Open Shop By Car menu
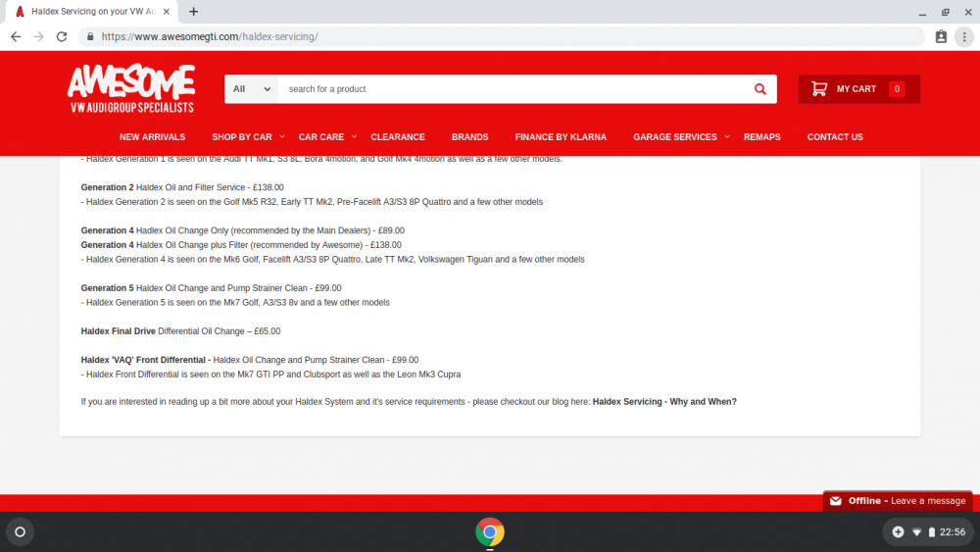The image size is (980, 552). click(x=242, y=137)
